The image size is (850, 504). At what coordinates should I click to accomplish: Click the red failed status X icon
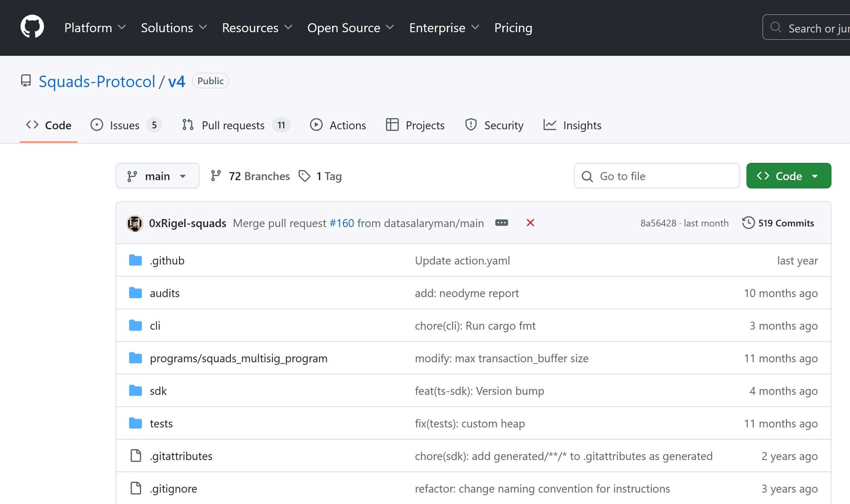point(530,223)
